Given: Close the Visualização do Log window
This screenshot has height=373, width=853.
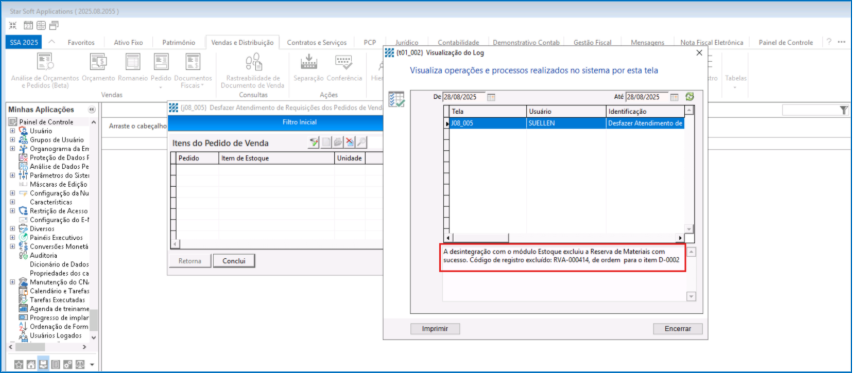Looking at the screenshot, I should pos(699,53).
